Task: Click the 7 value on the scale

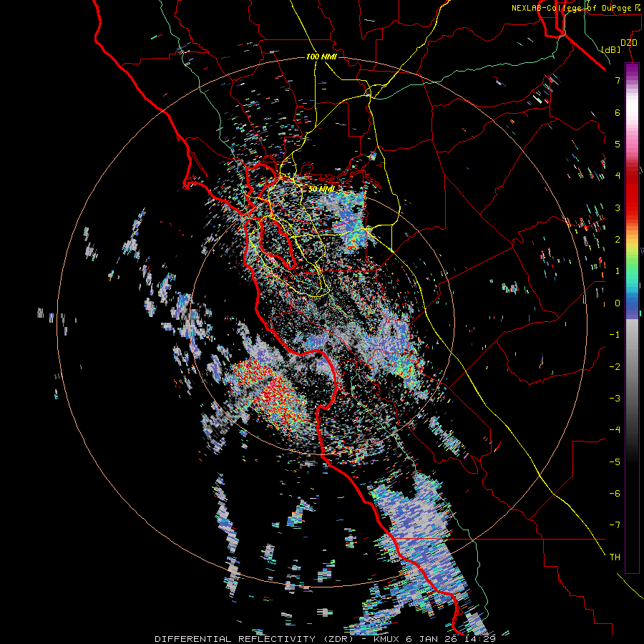Action: click(618, 80)
